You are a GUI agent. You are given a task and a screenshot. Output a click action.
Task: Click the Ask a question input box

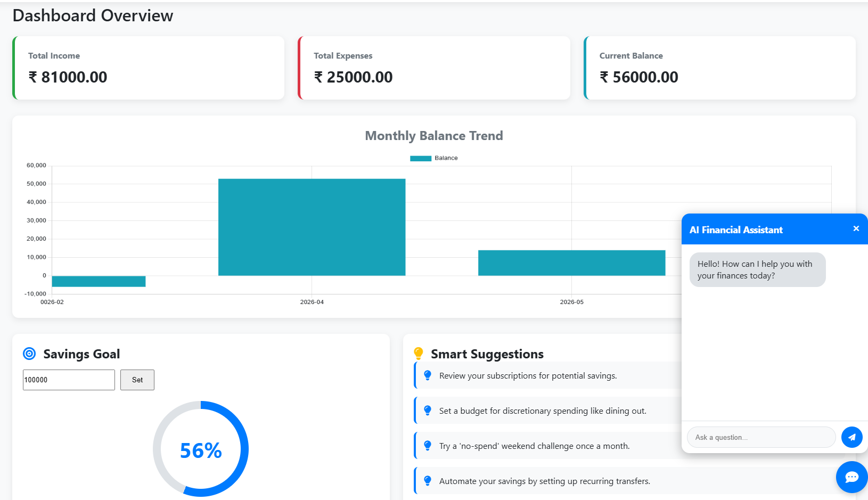coord(761,437)
